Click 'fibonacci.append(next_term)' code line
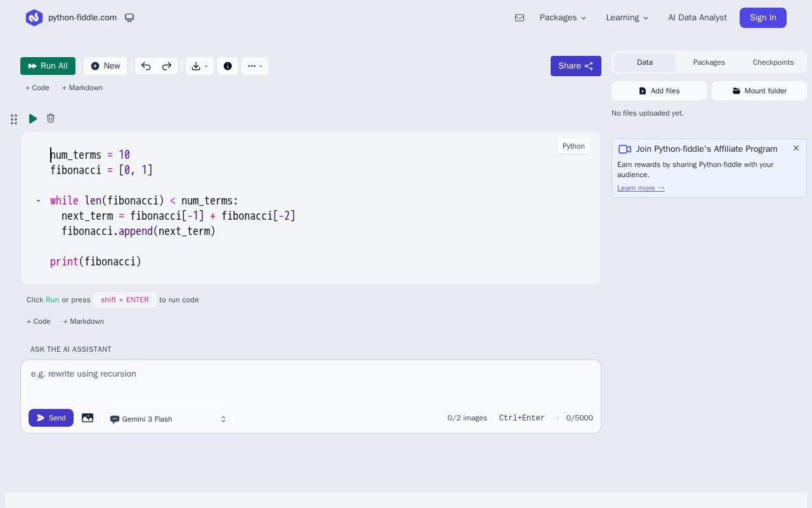Screen dimensions: 812x508 coord(138,231)
